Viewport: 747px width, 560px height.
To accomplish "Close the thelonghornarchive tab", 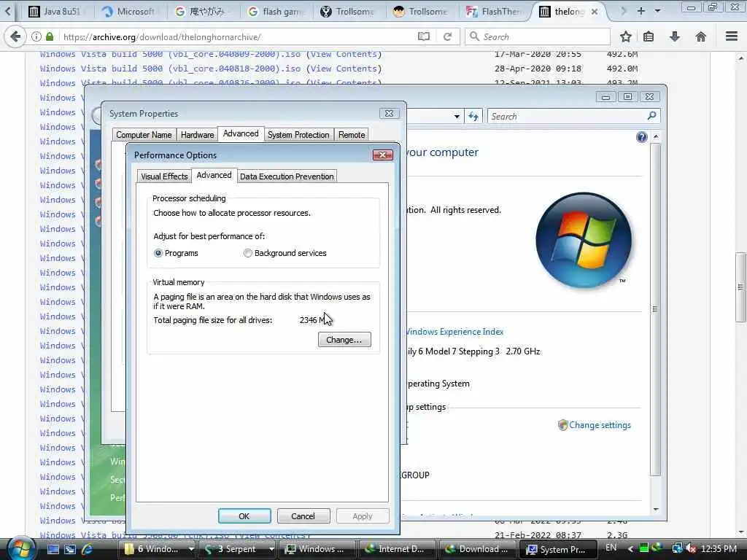I will click(x=595, y=12).
